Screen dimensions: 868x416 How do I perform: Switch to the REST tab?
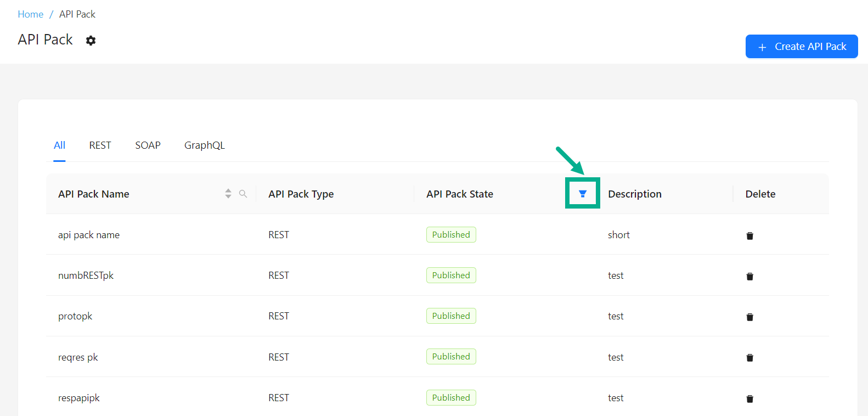click(x=100, y=145)
